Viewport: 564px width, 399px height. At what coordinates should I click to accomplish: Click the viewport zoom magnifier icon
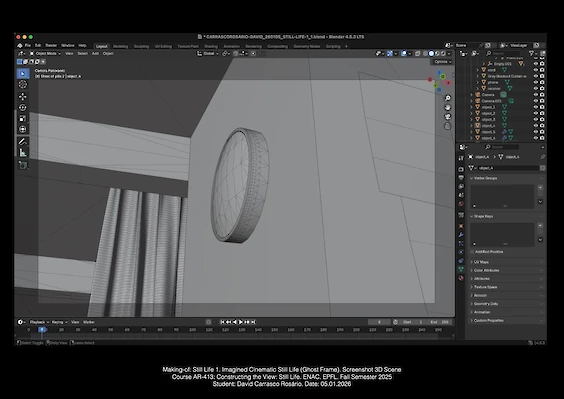(x=447, y=98)
